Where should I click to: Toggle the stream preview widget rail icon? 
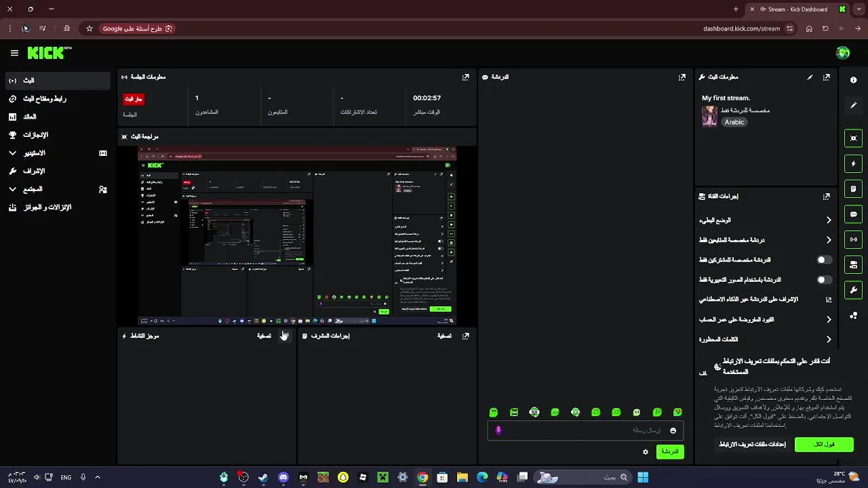pos(853,138)
